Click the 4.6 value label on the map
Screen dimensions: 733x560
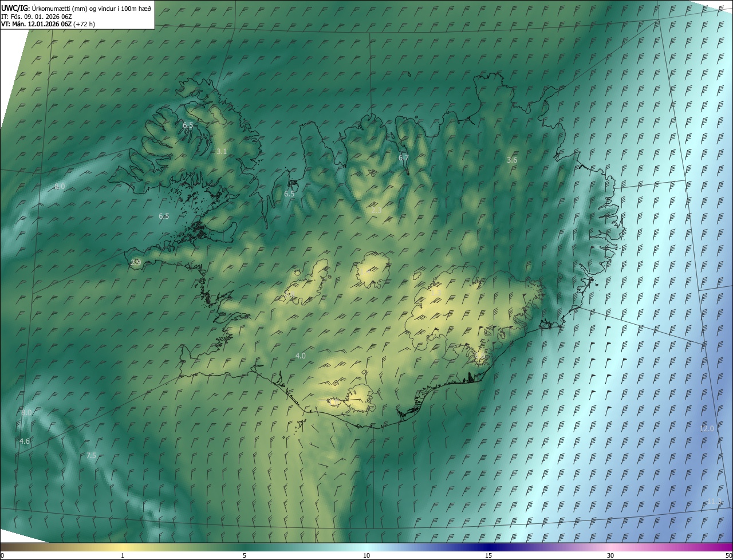point(24,441)
